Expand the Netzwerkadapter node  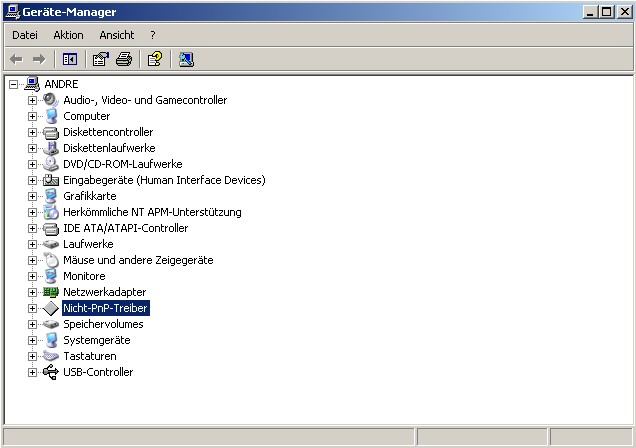[32, 292]
